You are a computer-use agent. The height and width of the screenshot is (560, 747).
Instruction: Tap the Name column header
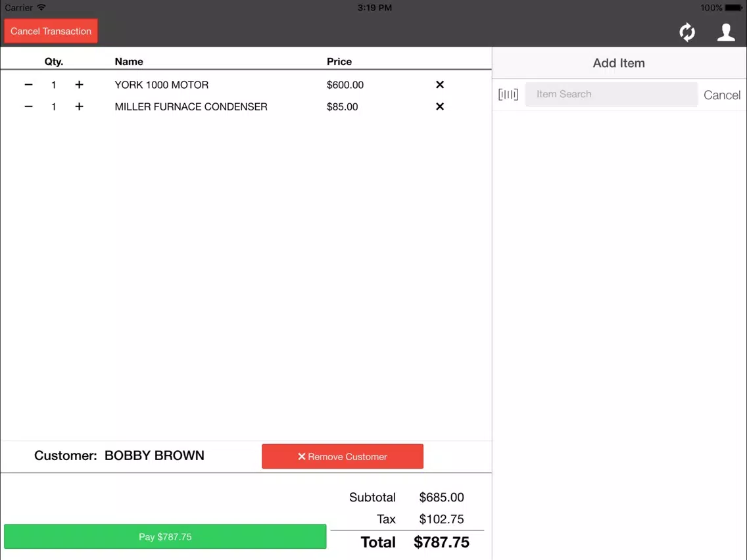(x=129, y=61)
